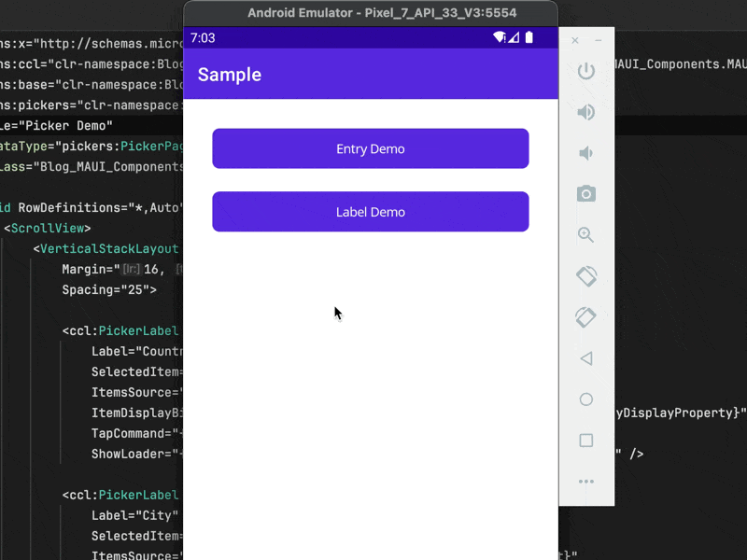Viewport: 747px width, 560px height.
Task: Click the ScrollView tag in the code editor
Action: coord(47,228)
